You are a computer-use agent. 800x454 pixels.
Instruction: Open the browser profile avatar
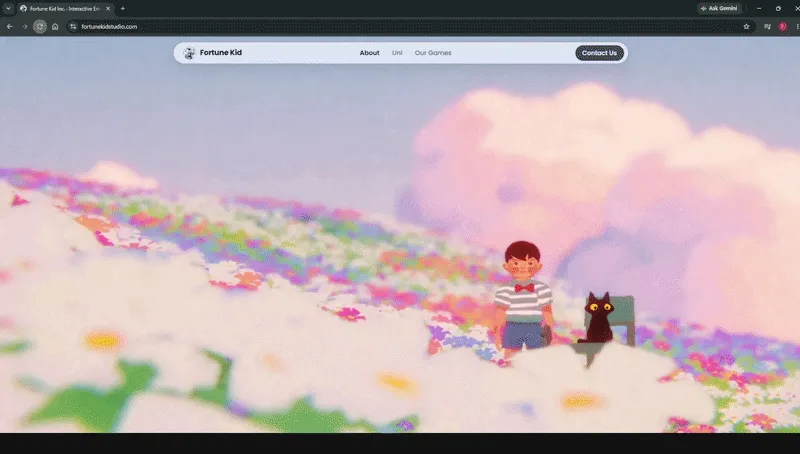pos(783,27)
